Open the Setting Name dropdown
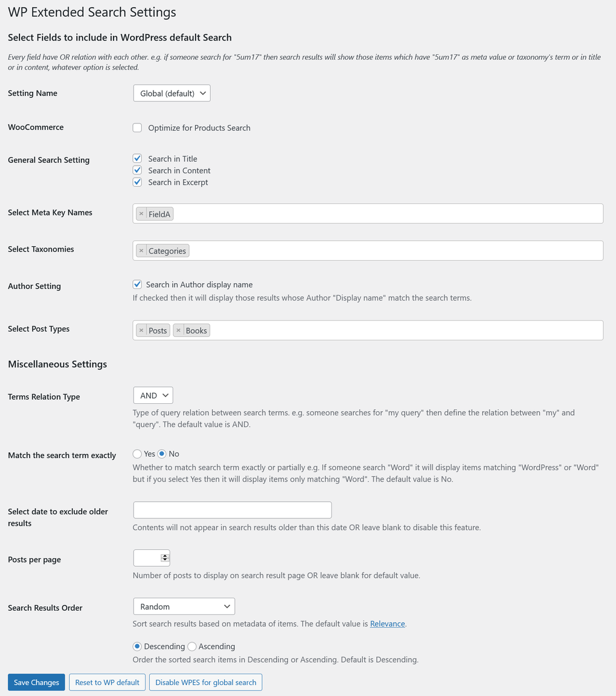This screenshot has width=616, height=696. [x=172, y=94]
